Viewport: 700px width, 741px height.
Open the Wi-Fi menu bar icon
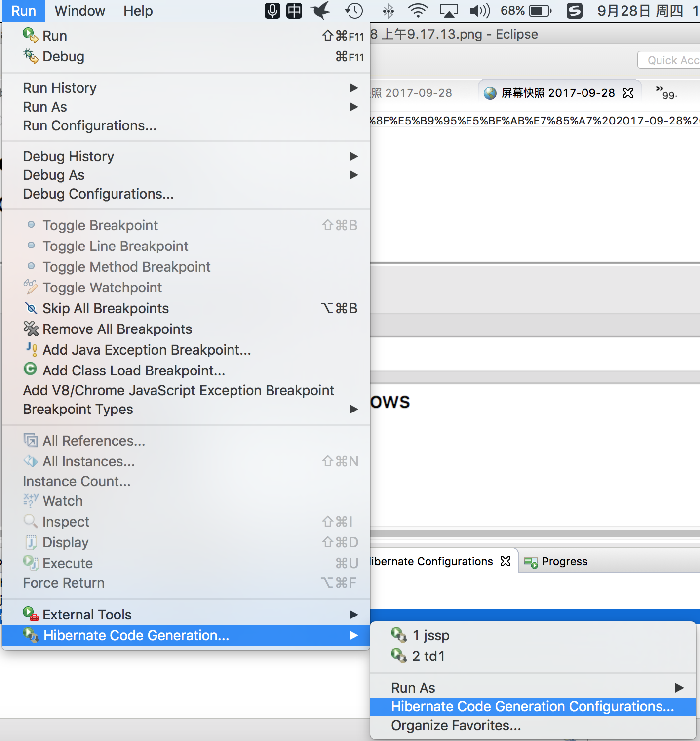[418, 10]
